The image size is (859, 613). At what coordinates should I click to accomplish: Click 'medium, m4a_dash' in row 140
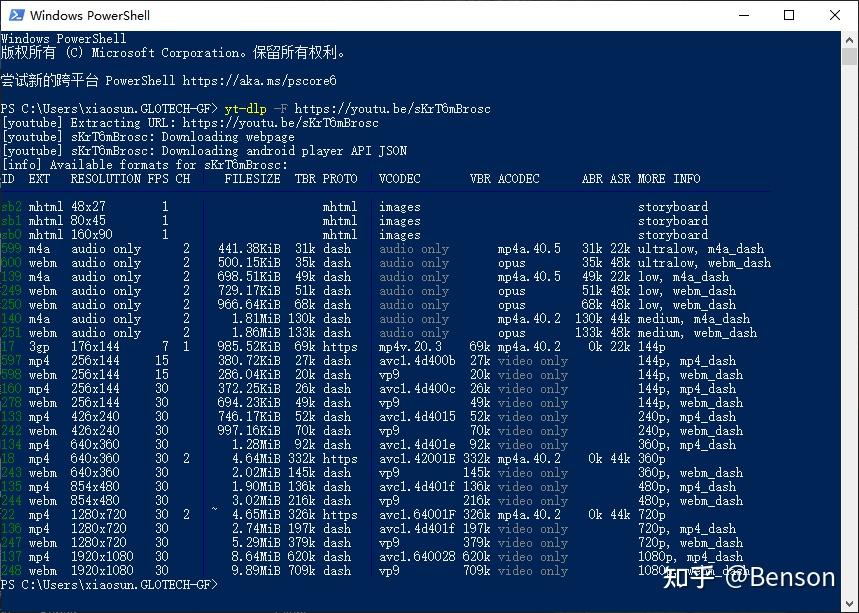(694, 319)
